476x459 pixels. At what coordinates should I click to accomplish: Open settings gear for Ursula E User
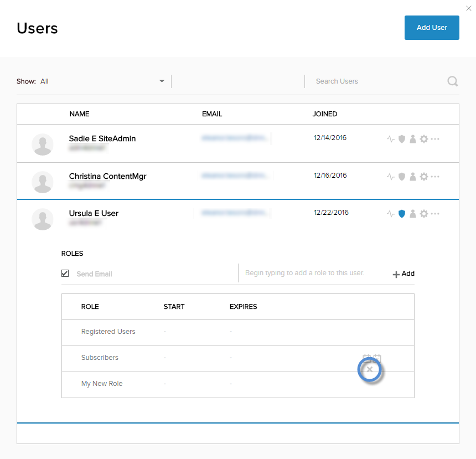tap(424, 214)
